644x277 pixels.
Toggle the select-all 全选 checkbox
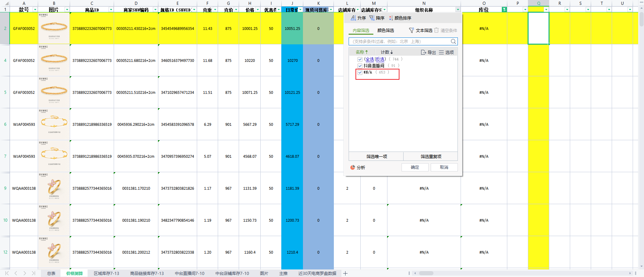click(x=360, y=59)
